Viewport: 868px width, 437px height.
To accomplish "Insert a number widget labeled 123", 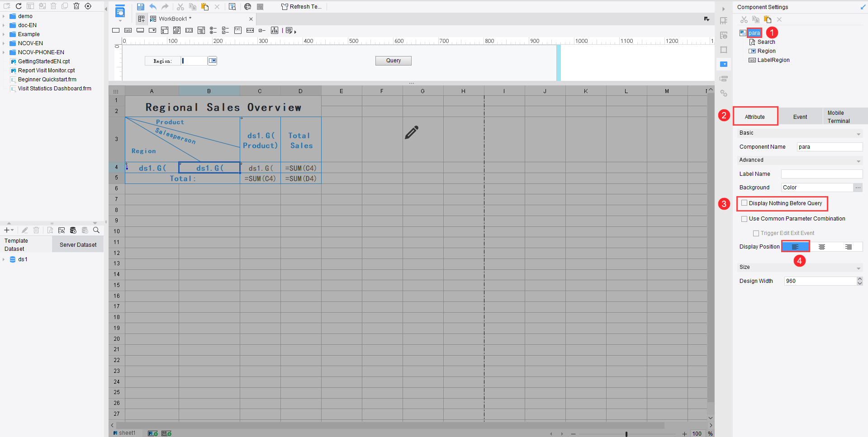I will coord(189,30).
